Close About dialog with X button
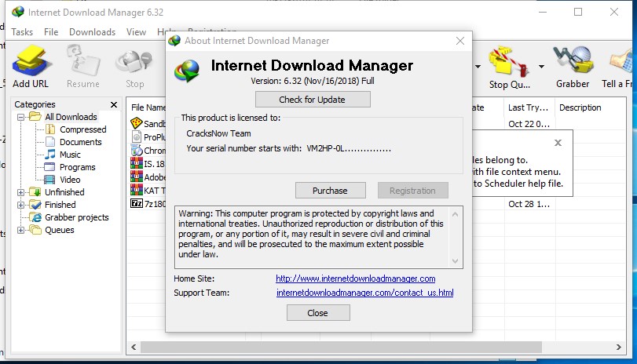 (x=459, y=41)
